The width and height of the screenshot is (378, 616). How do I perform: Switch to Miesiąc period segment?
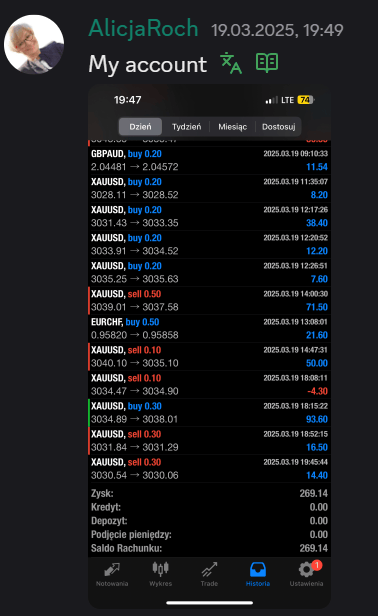pos(232,126)
